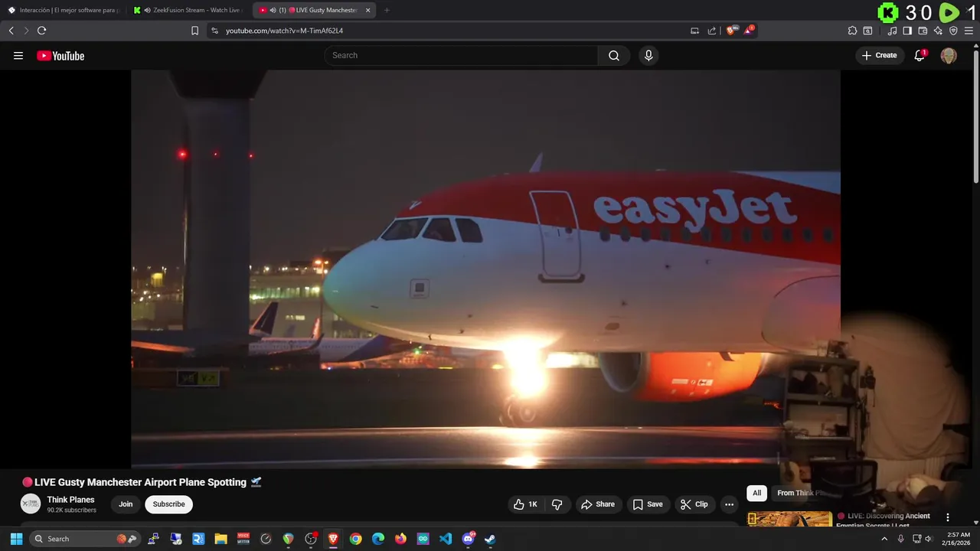The height and width of the screenshot is (551, 980).
Task: Dislike the video with thumbs down
Action: [x=557, y=504]
